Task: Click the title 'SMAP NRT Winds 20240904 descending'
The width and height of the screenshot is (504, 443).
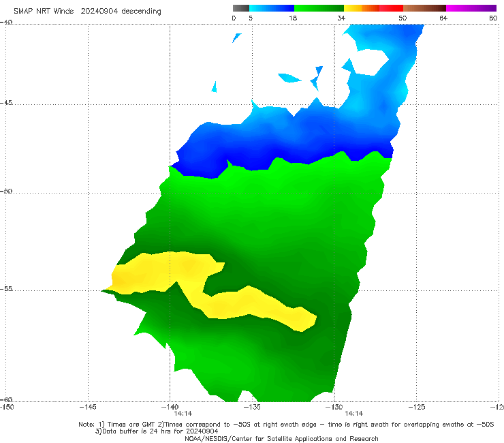Action: (x=87, y=12)
